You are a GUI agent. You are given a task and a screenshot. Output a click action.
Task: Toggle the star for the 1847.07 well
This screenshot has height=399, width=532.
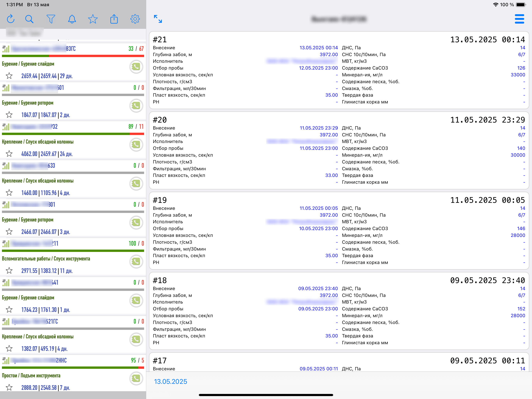(x=9, y=115)
